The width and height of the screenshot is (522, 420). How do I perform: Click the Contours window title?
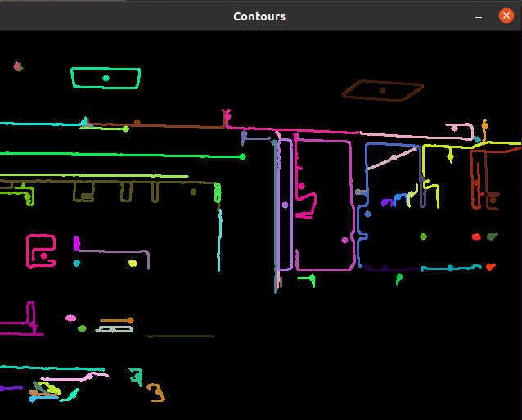point(259,16)
